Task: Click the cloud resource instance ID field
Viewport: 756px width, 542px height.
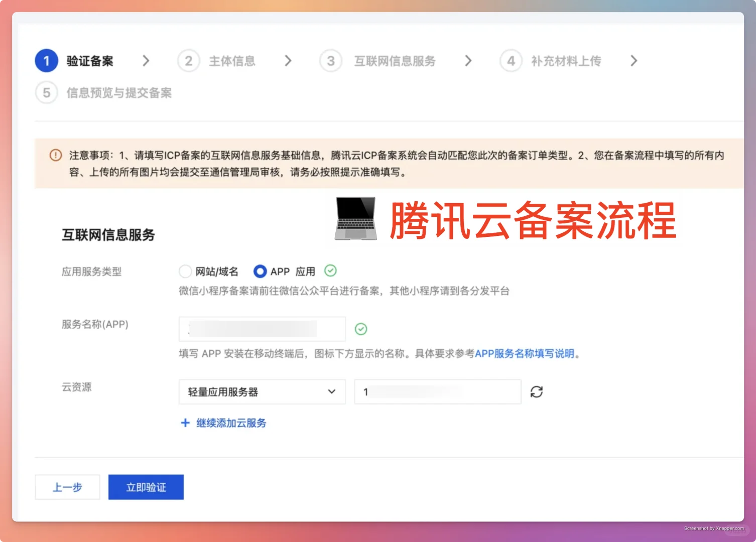Action: [437, 392]
